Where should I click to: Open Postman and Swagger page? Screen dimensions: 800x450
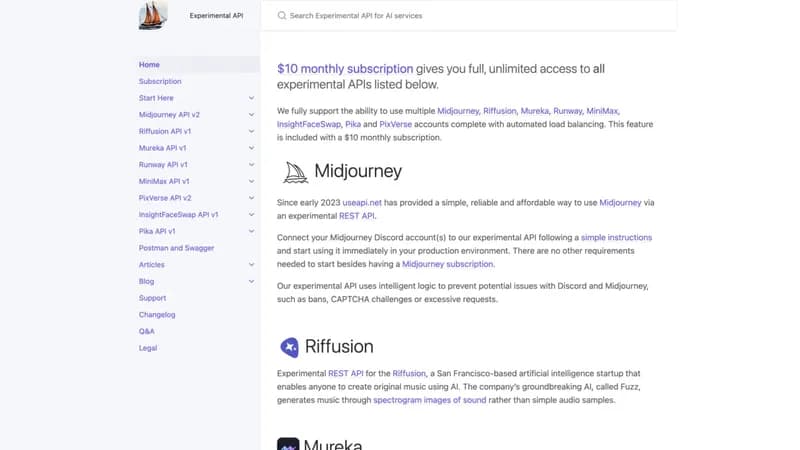point(177,248)
